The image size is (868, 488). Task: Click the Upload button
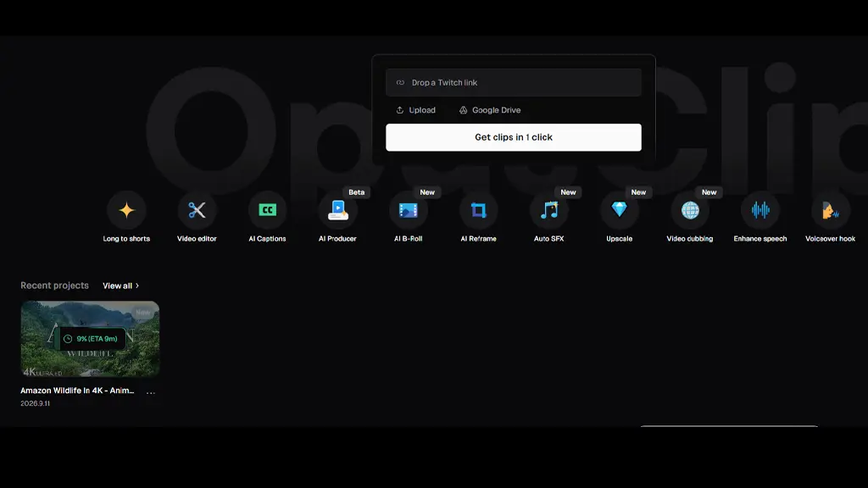tap(415, 110)
